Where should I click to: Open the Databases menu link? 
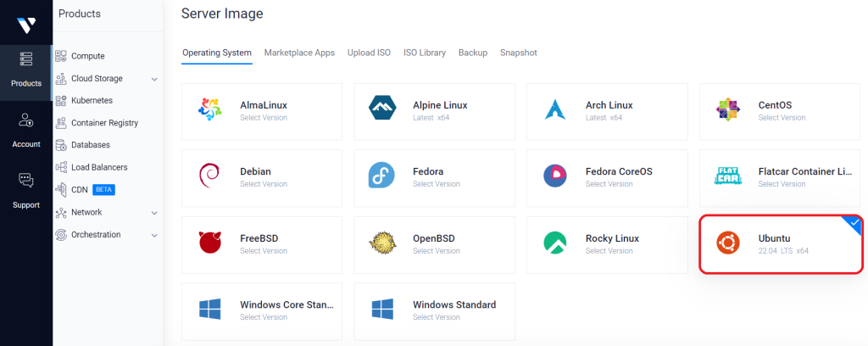tap(91, 145)
